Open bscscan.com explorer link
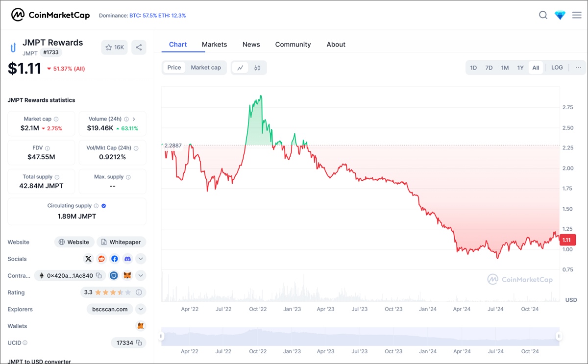This screenshot has width=588, height=364. coord(110,309)
